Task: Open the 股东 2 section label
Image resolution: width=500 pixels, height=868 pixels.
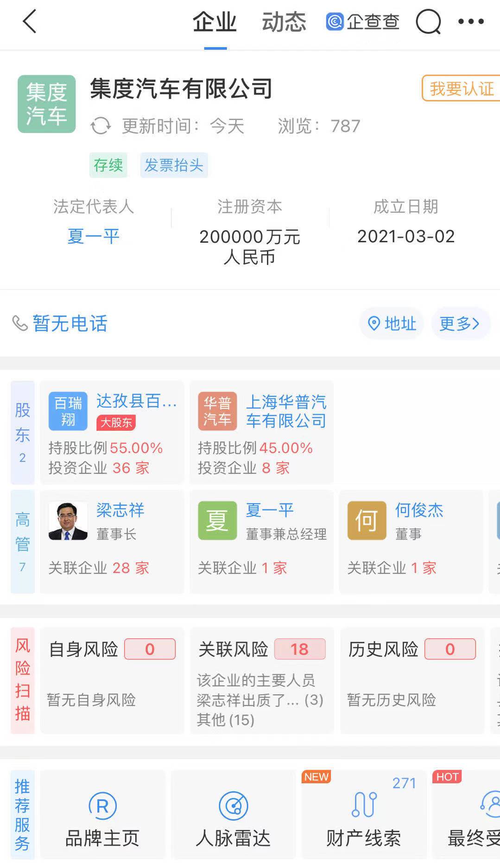Action: click(x=22, y=433)
